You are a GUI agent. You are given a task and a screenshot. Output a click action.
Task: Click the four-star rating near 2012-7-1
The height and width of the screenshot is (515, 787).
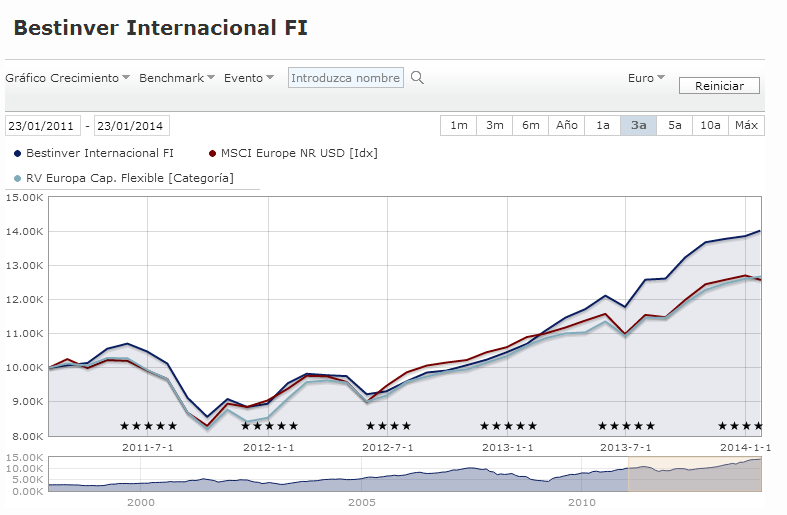click(388, 426)
